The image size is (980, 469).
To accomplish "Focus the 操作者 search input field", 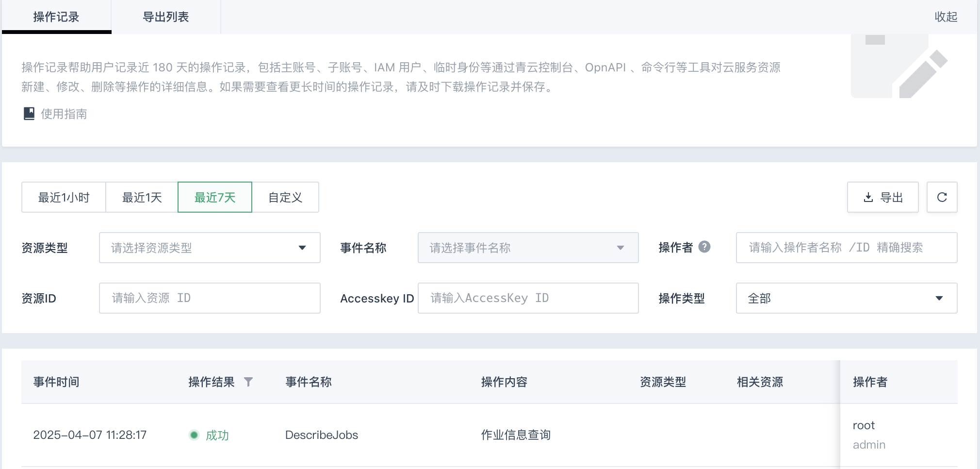I will (x=846, y=248).
